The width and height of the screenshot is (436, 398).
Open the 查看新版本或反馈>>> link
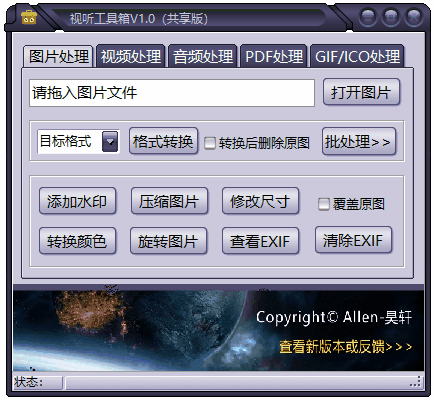point(346,347)
